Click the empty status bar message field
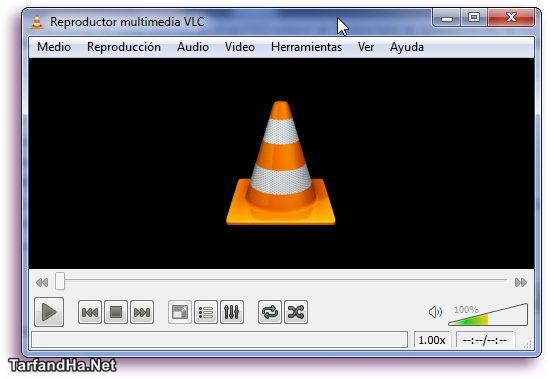Screen dimensions: 556x379 click(x=219, y=340)
